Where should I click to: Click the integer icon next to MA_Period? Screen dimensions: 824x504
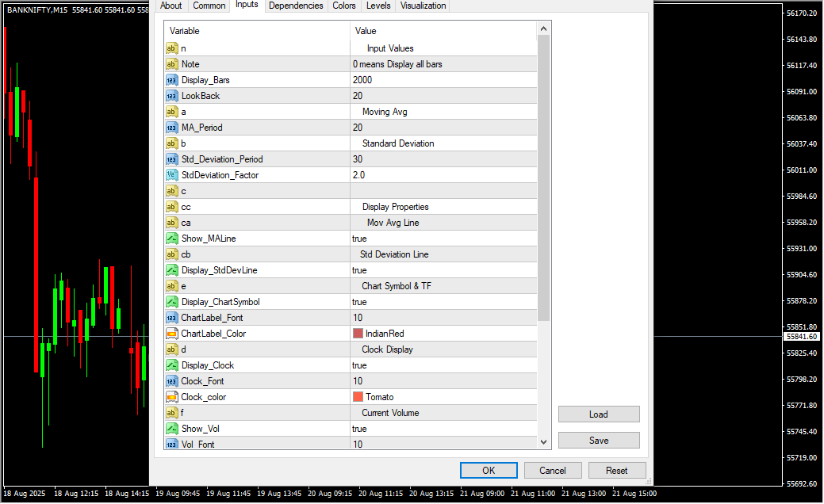[171, 128]
